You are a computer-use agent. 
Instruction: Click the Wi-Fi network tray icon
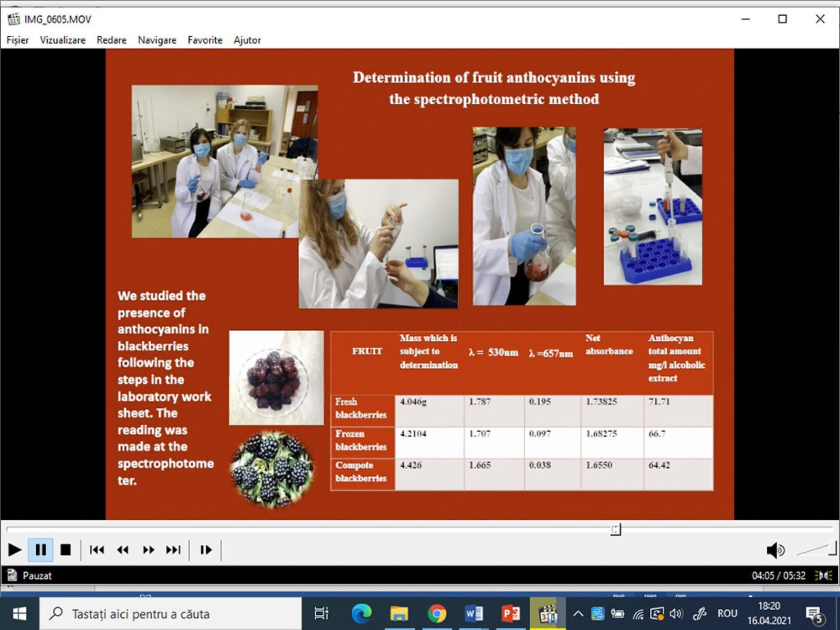[638, 614]
